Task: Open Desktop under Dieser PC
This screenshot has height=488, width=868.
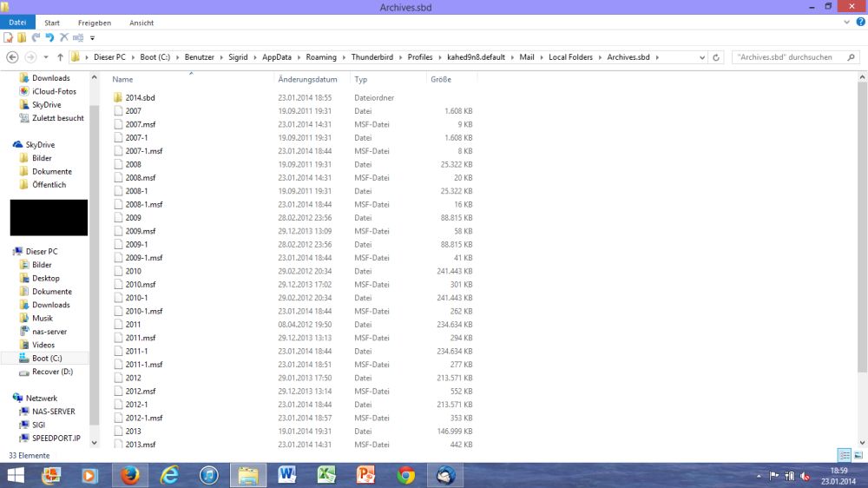Action: point(45,278)
